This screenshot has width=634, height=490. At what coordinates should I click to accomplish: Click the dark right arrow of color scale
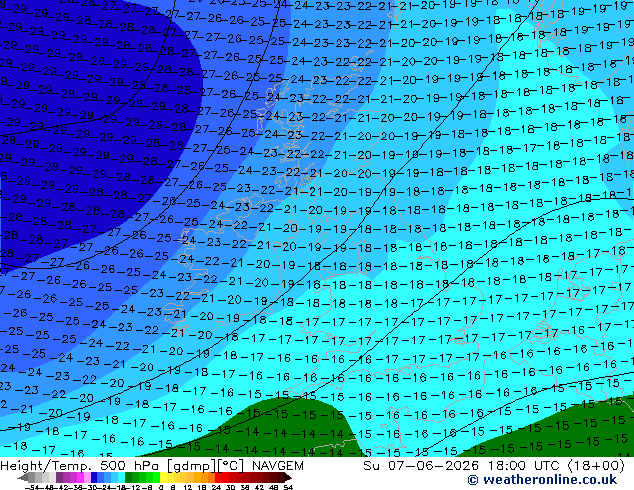coord(288,477)
